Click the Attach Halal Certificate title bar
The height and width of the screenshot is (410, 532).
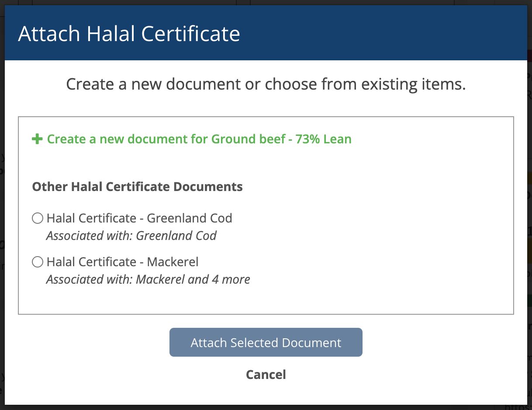pyautogui.click(x=266, y=33)
